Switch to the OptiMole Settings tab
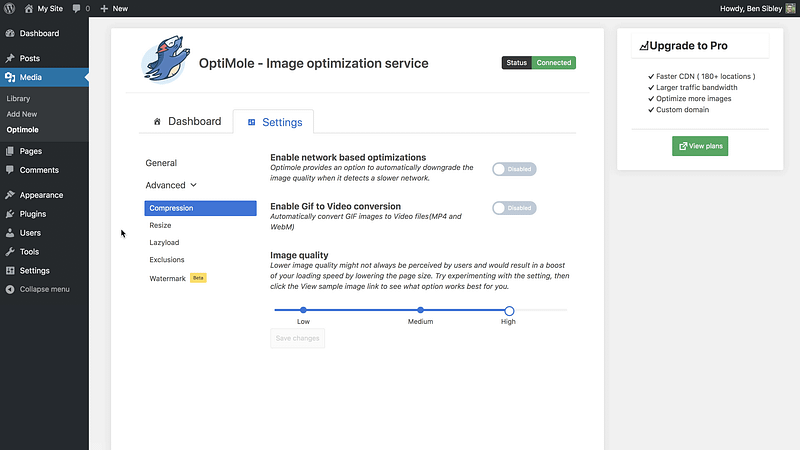 pyautogui.click(x=274, y=122)
